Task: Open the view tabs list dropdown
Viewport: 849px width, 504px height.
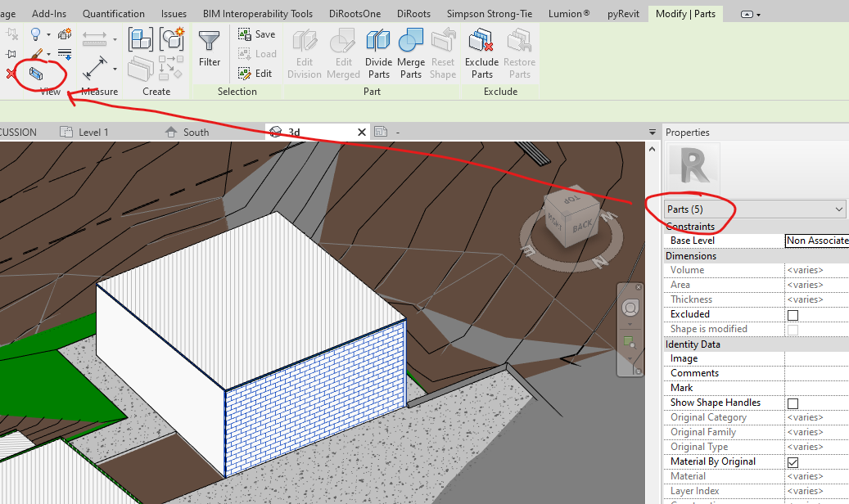Action: pyautogui.click(x=652, y=132)
